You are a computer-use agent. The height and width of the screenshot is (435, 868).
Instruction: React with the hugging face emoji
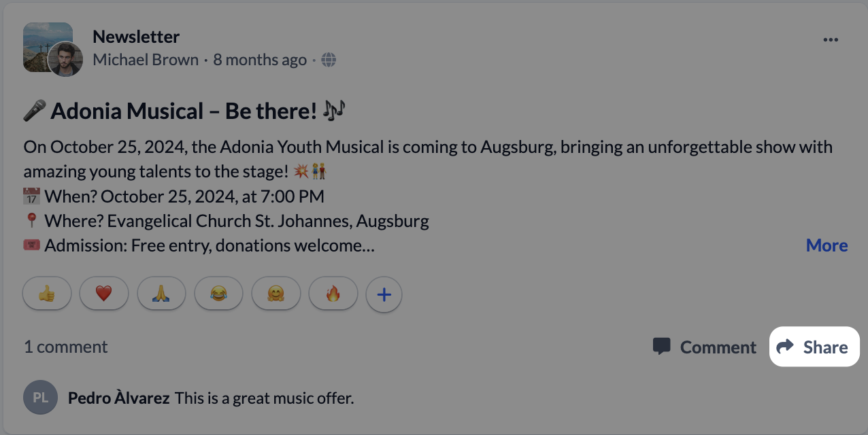[276, 294]
